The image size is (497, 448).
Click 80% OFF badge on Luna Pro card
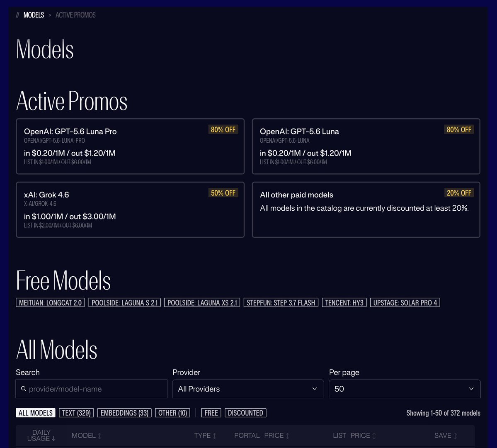click(223, 129)
